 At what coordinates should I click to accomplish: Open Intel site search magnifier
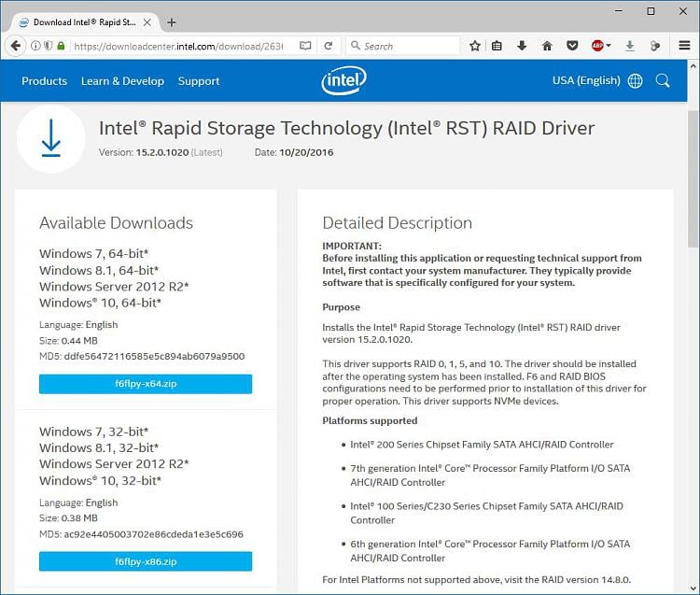click(663, 81)
